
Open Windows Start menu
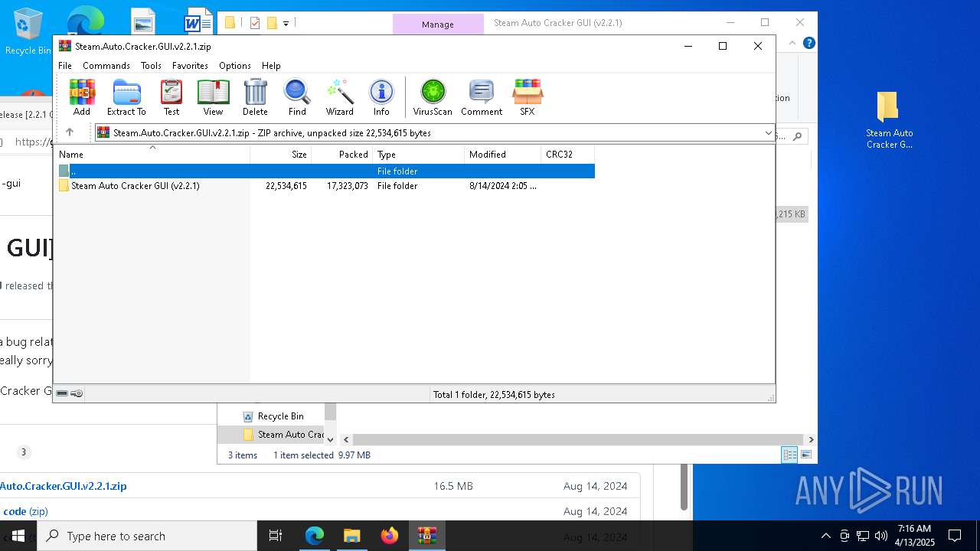18,536
